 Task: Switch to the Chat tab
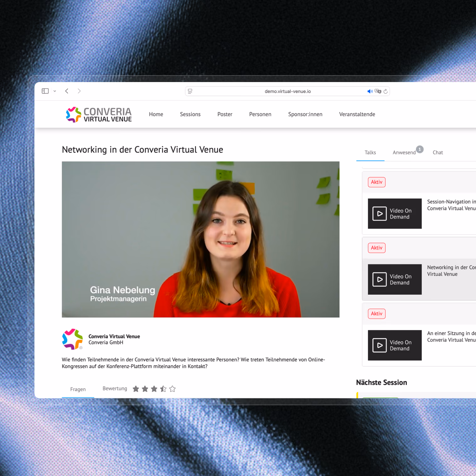[x=438, y=153]
